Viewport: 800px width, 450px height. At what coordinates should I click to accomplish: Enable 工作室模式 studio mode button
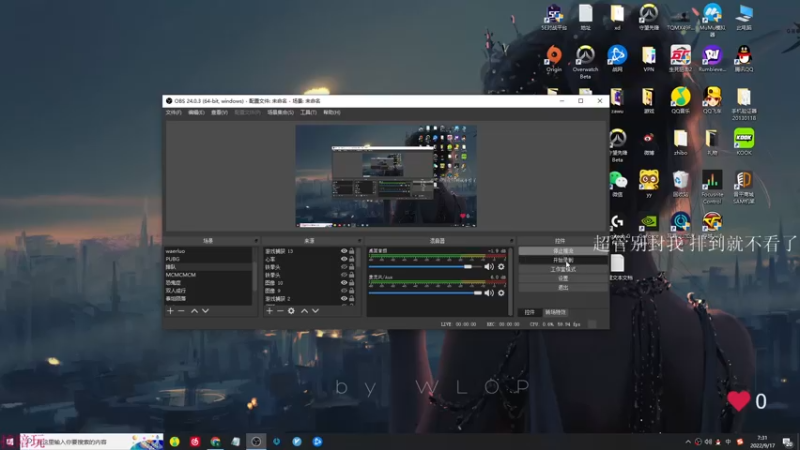tap(563, 269)
